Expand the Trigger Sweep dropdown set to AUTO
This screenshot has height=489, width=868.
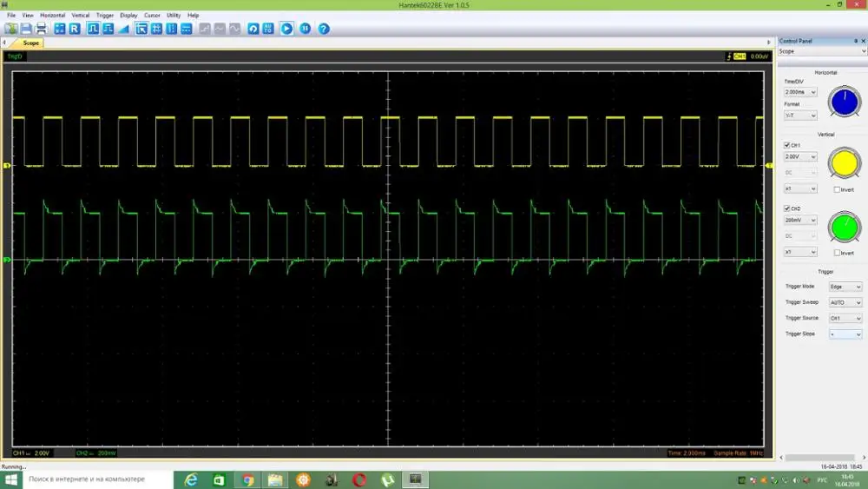(845, 302)
